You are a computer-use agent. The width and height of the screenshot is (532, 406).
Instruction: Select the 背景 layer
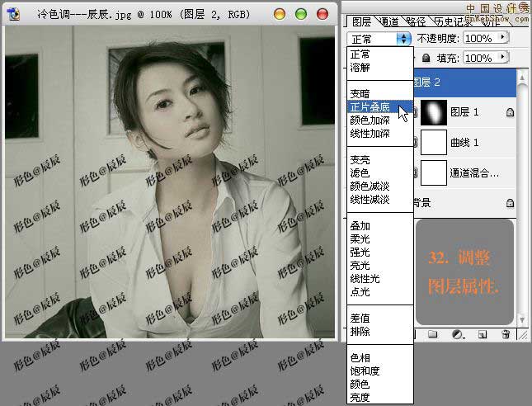pyautogui.click(x=465, y=203)
